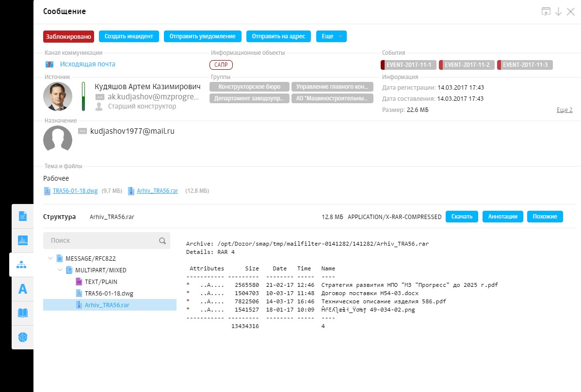Open TRA56-01-18.dwg attachment link
Screen dimensions: 581x392
(x=75, y=191)
